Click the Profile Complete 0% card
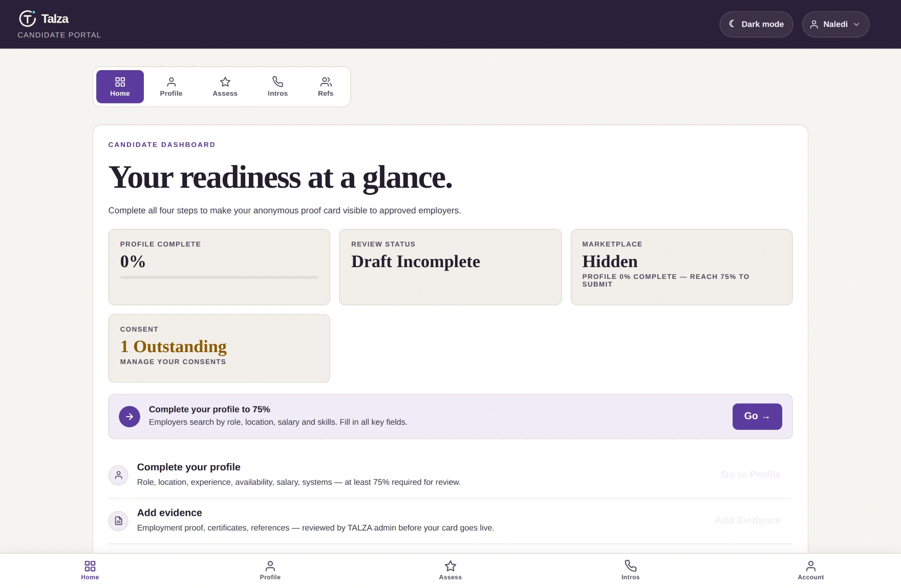 pyautogui.click(x=219, y=267)
